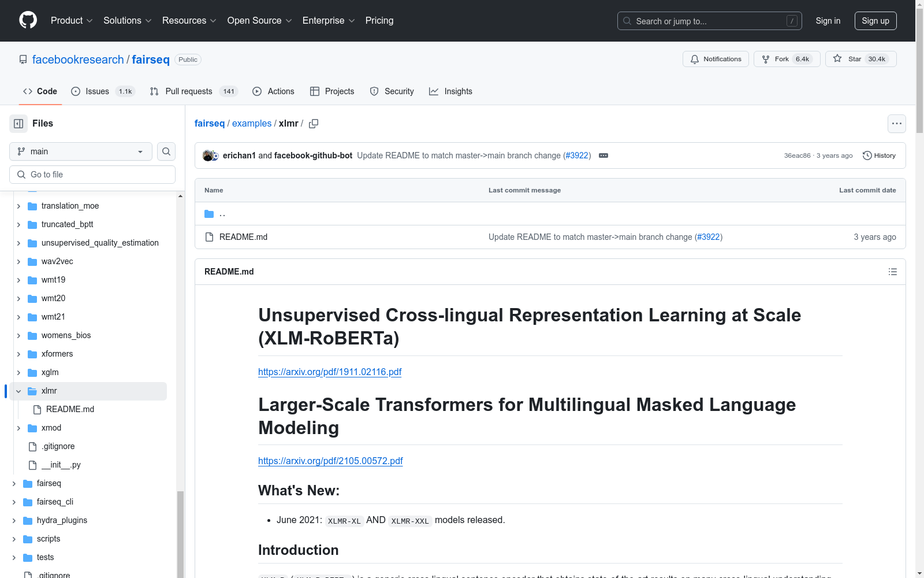The image size is (924, 578).
Task: Open the tests folder in tree
Action: click(45, 557)
